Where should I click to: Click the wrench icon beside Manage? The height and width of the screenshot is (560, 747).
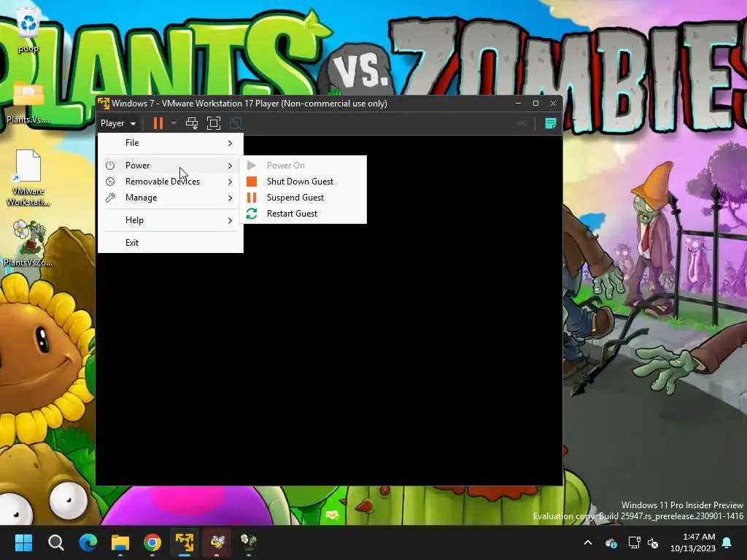110,198
